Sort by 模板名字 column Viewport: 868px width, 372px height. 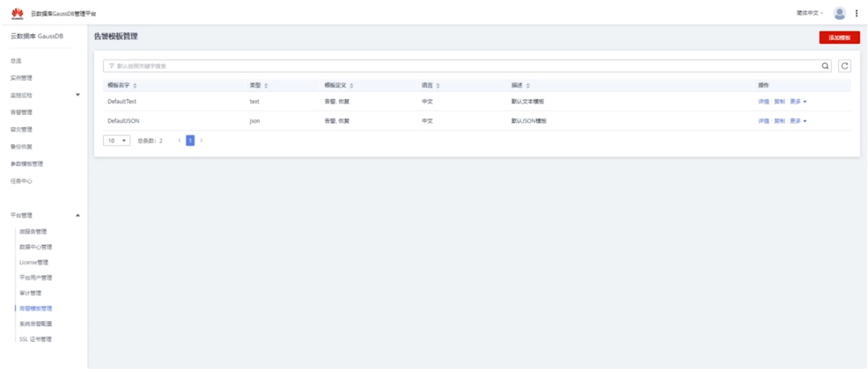135,85
